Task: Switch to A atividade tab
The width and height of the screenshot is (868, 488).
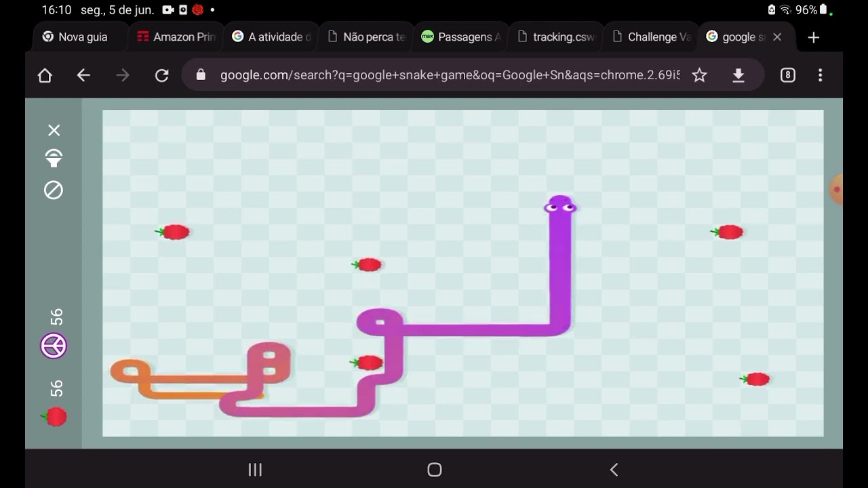Action: click(271, 37)
